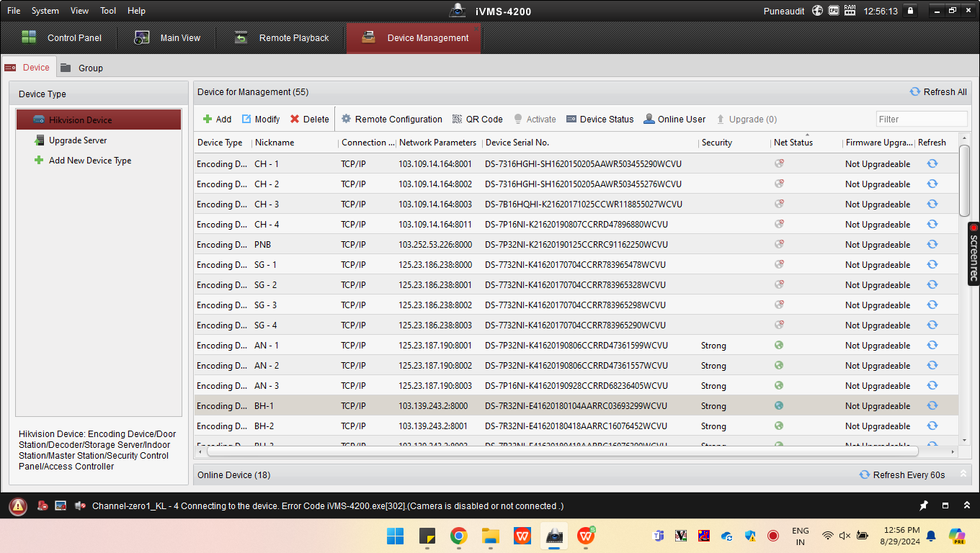The image size is (980, 553).
Task: Sort by Security column header
Action: click(717, 143)
